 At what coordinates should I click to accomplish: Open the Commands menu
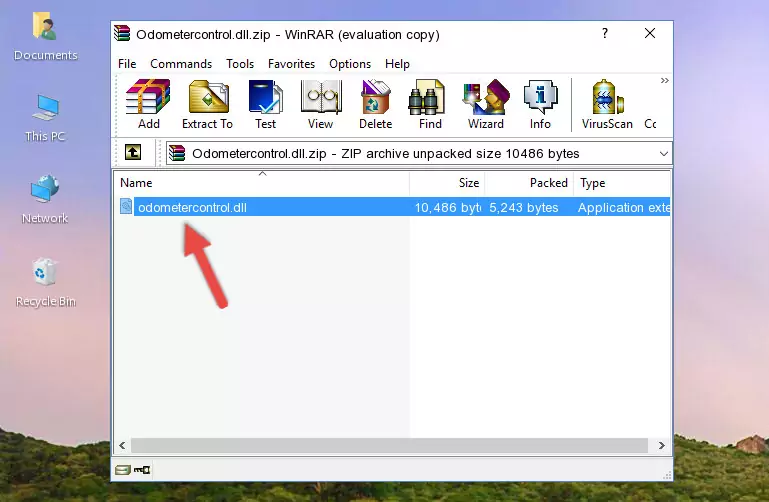[x=181, y=64]
